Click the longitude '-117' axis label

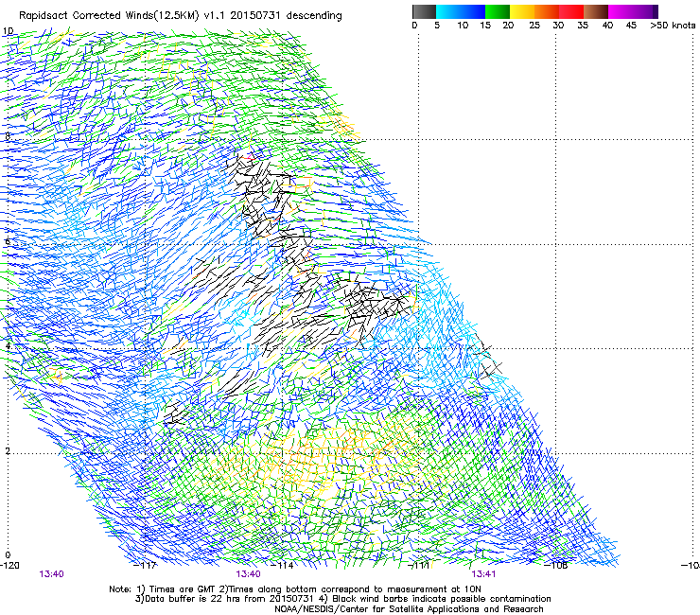click(146, 566)
